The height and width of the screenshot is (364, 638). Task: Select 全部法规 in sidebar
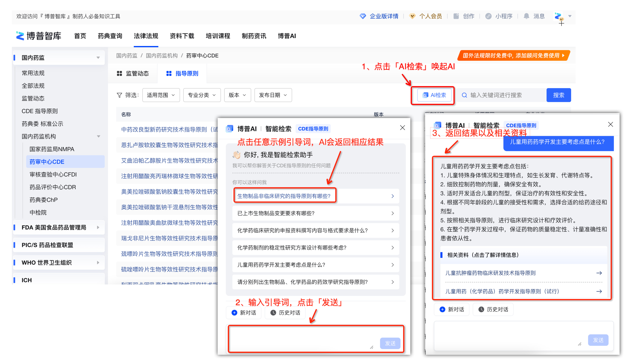coord(33,86)
